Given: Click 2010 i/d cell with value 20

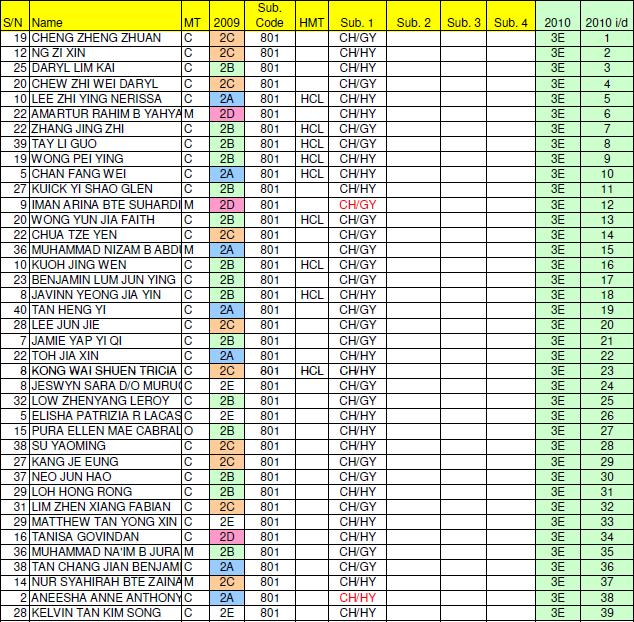Looking at the screenshot, I should click(x=607, y=325).
